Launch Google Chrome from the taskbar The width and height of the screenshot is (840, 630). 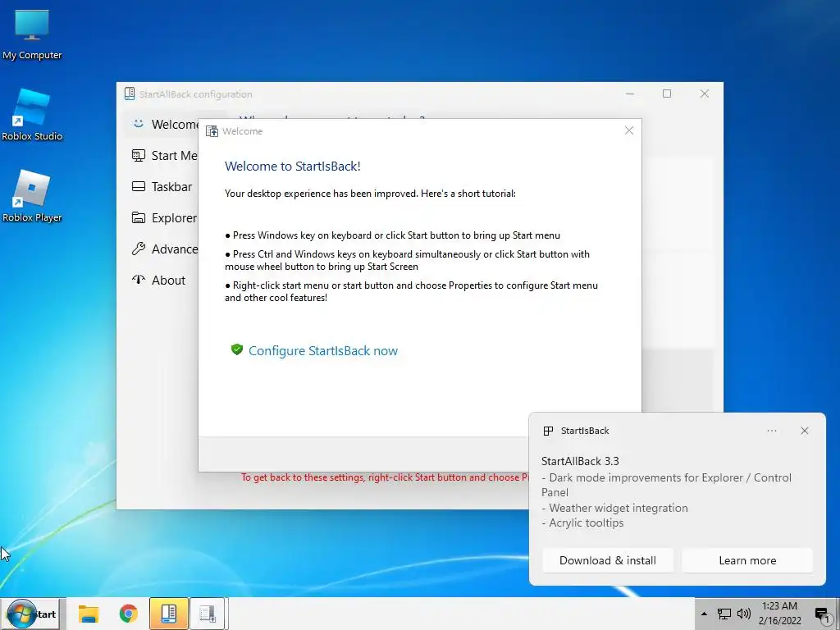point(129,614)
